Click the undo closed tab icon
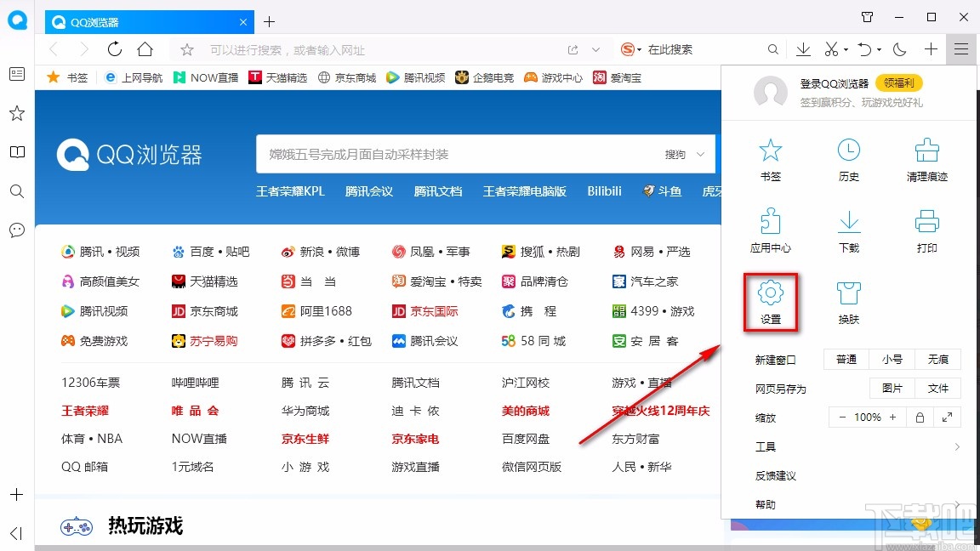 [x=864, y=49]
